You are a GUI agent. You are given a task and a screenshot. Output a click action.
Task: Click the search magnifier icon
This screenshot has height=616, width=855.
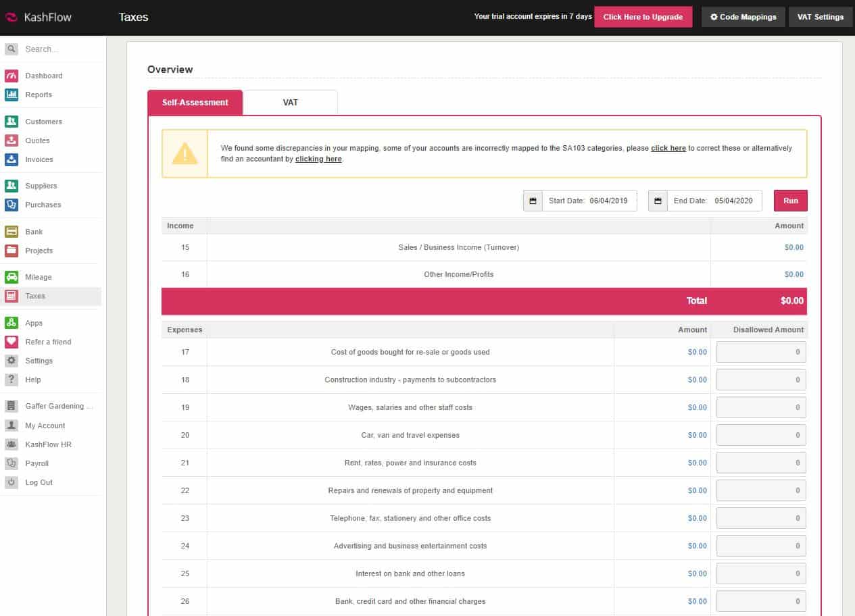(11, 49)
